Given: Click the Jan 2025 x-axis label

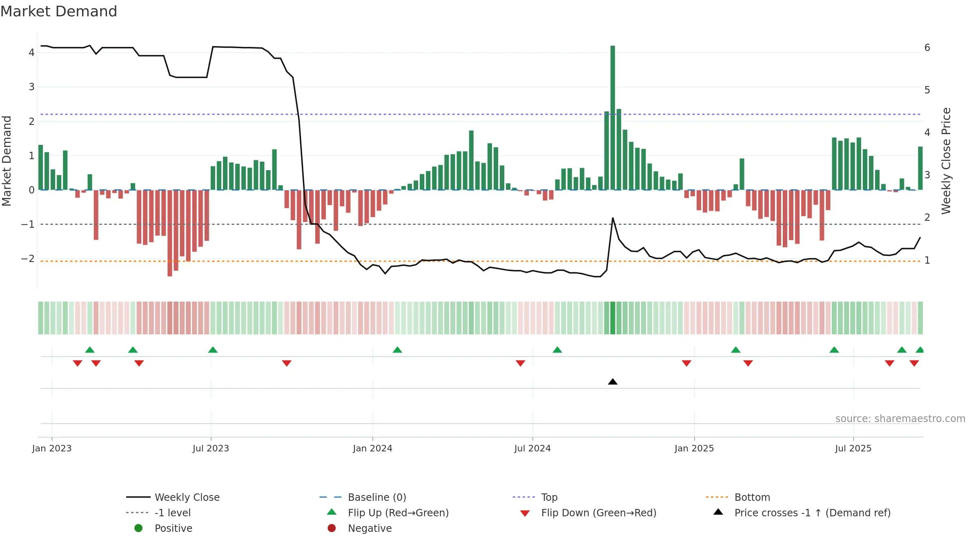Looking at the screenshot, I should coord(694,448).
